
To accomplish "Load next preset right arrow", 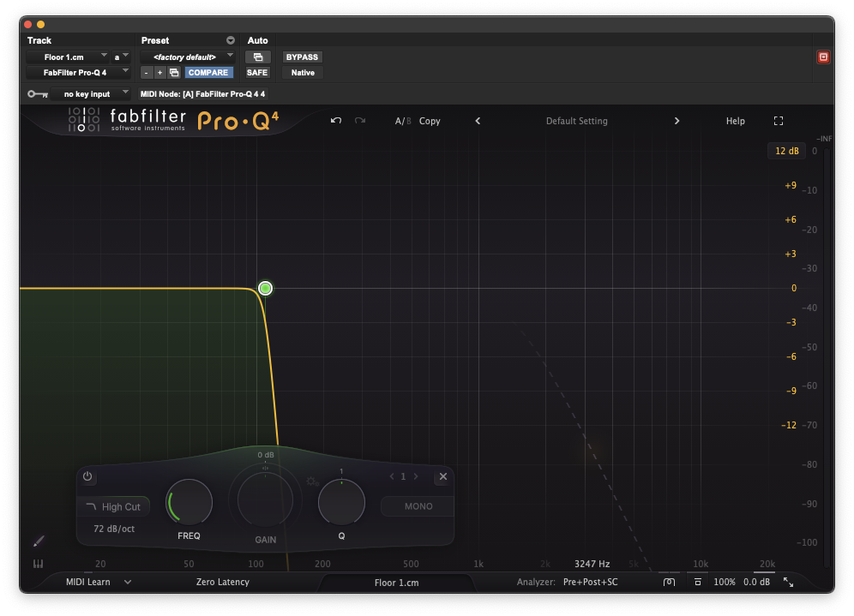I will point(677,121).
